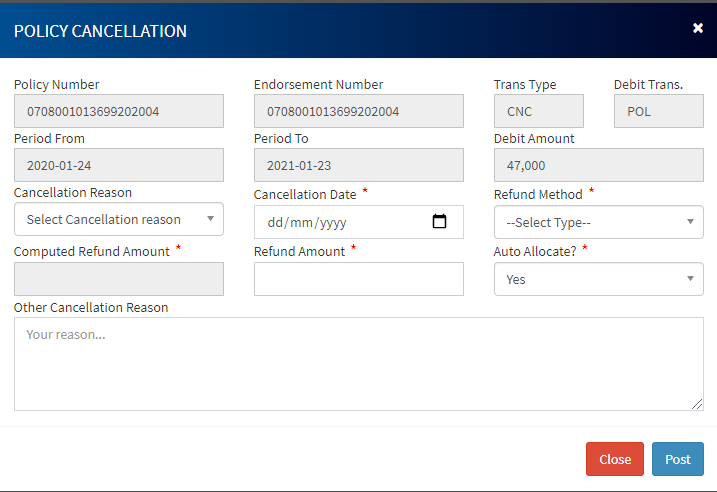This screenshot has height=492, width=717.
Task: Click the Period To date field
Action: pos(358,165)
